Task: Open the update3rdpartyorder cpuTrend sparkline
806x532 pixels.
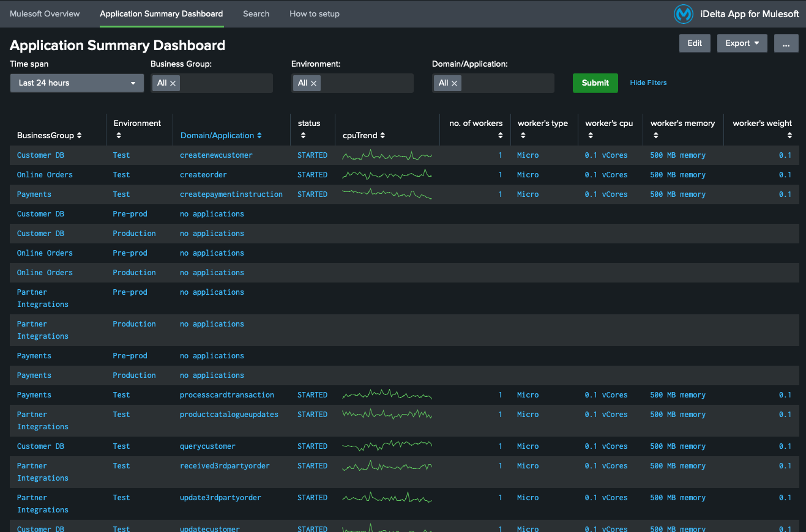Action: pos(387,498)
